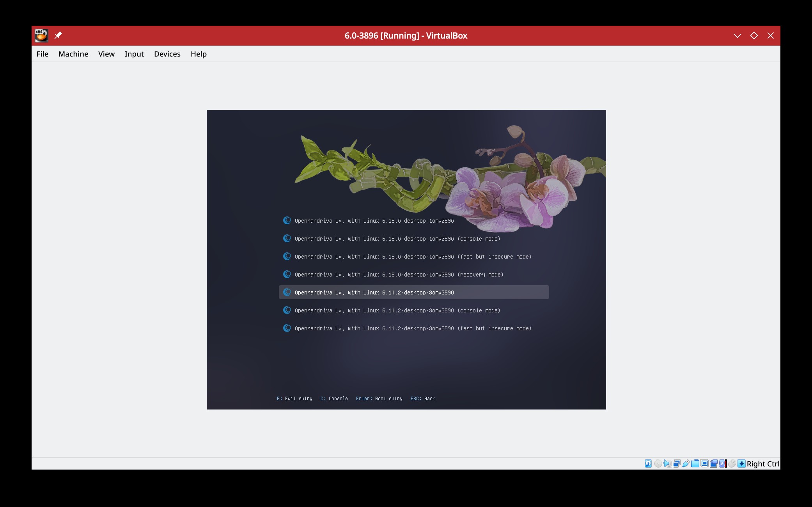Select the 6.14.2 fast but insecure mode entry

tap(414, 328)
